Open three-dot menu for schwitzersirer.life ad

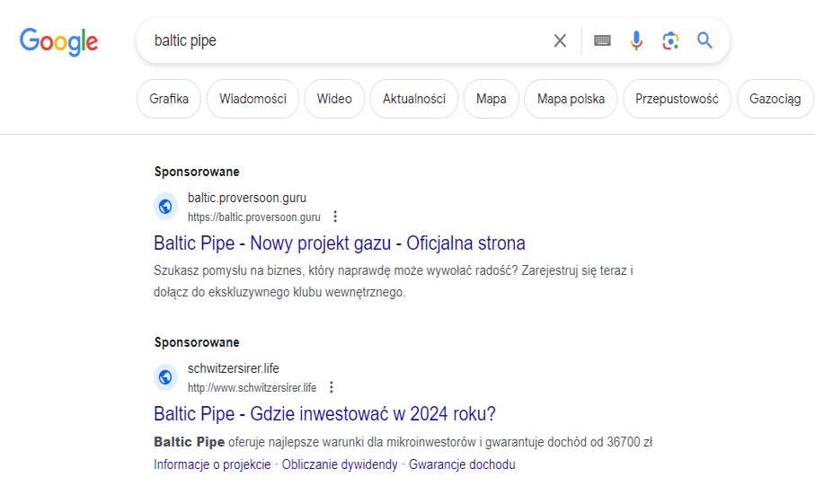pyautogui.click(x=331, y=387)
